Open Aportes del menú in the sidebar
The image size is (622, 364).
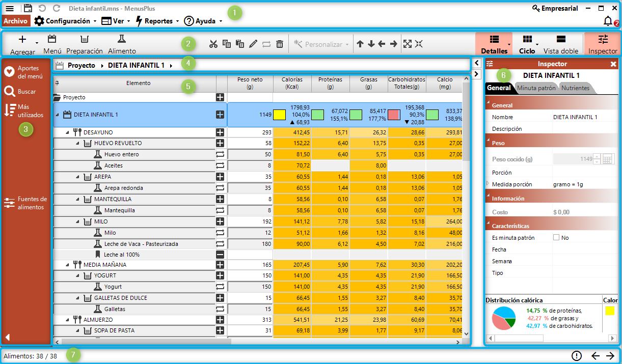click(x=25, y=72)
